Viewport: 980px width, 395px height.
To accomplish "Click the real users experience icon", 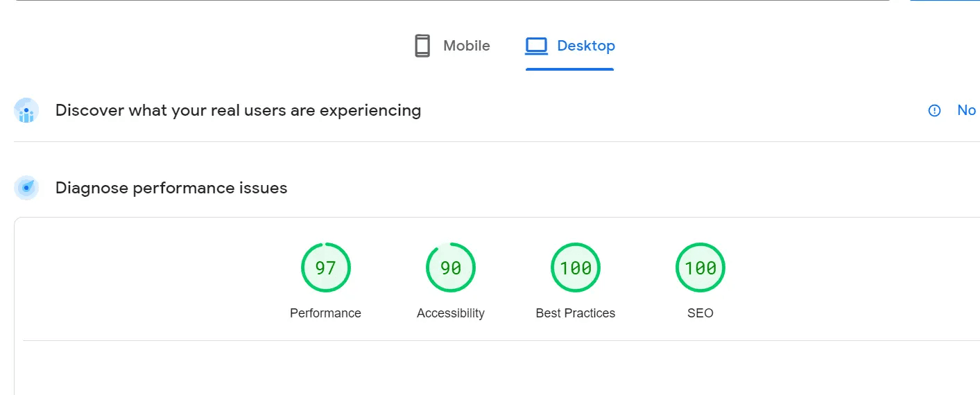I will (x=26, y=111).
